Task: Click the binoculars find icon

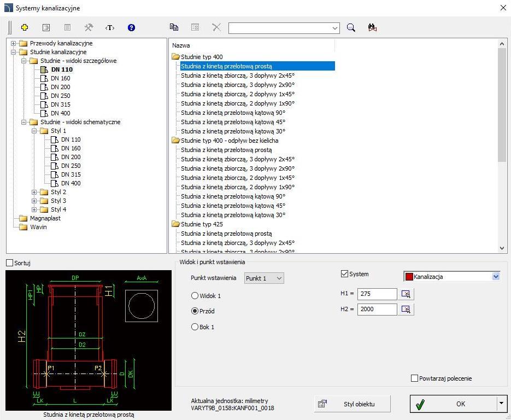Action: [373, 27]
